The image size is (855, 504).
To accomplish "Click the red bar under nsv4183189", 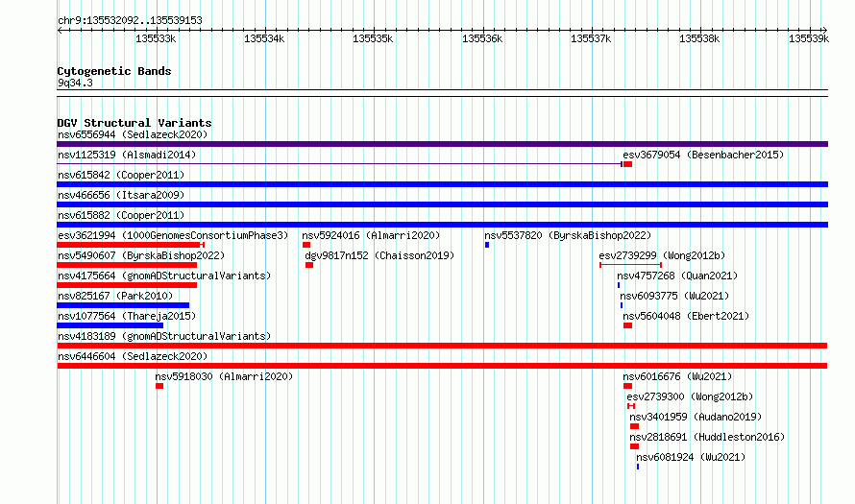I will tap(442, 346).
